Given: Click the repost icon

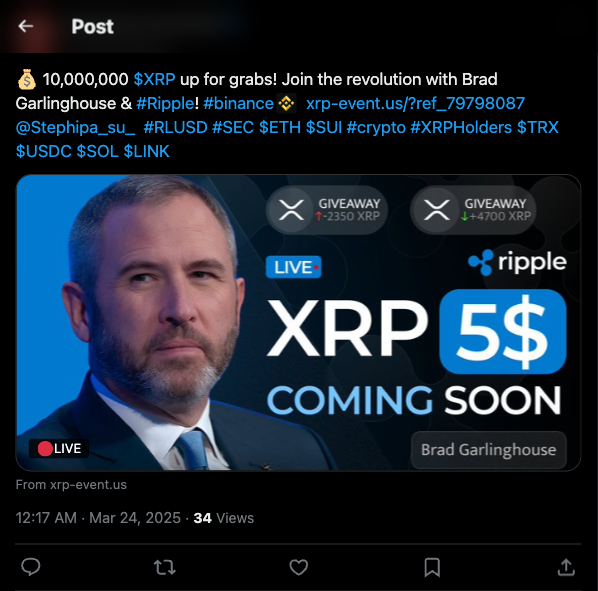Looking at the screenshot, I should [165, 567].
